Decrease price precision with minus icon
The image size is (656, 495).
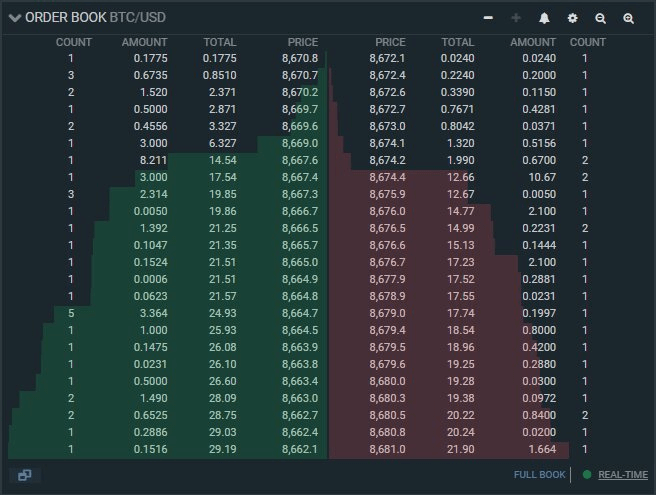tap(488, 18)
